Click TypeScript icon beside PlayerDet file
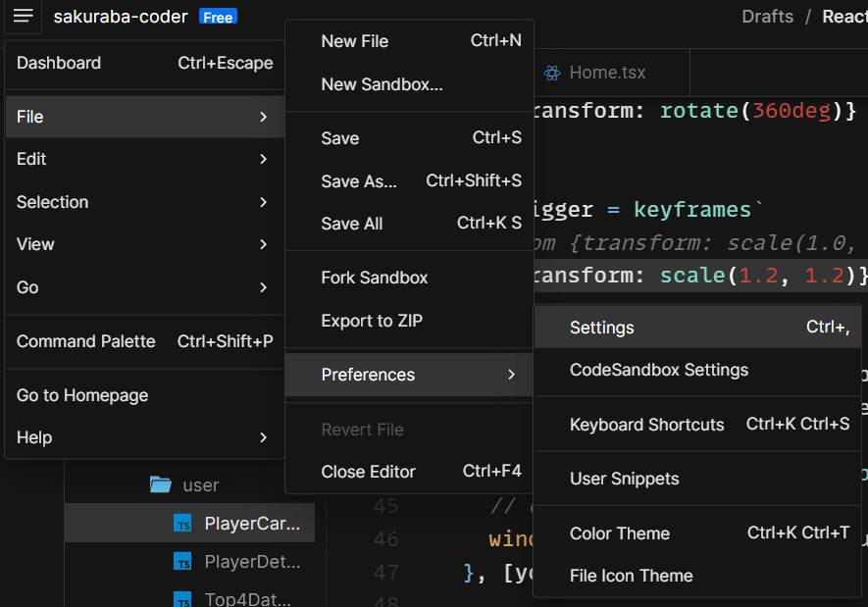Screen dimensions: 868x607 click(182, 562)
